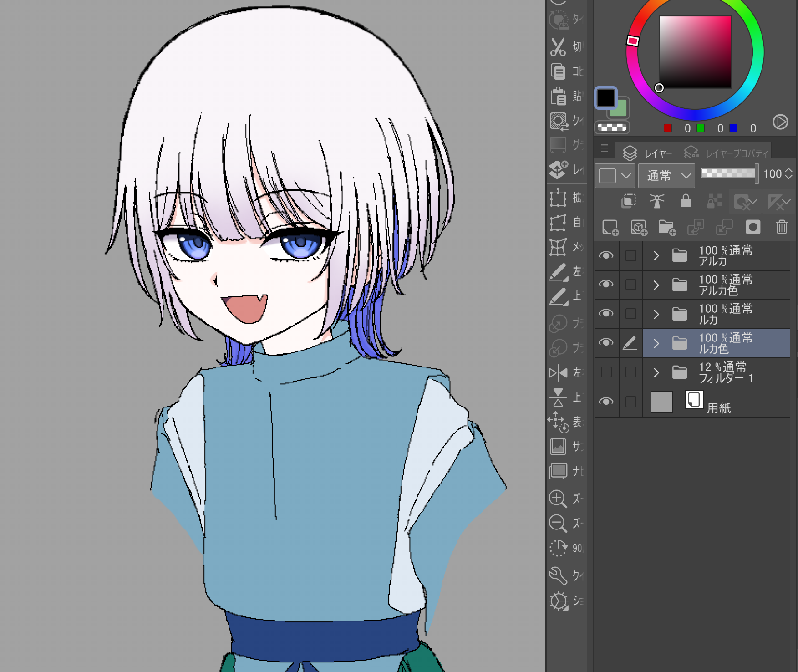Hide the アルカ folder layer
798x672 pixels.
606,255
